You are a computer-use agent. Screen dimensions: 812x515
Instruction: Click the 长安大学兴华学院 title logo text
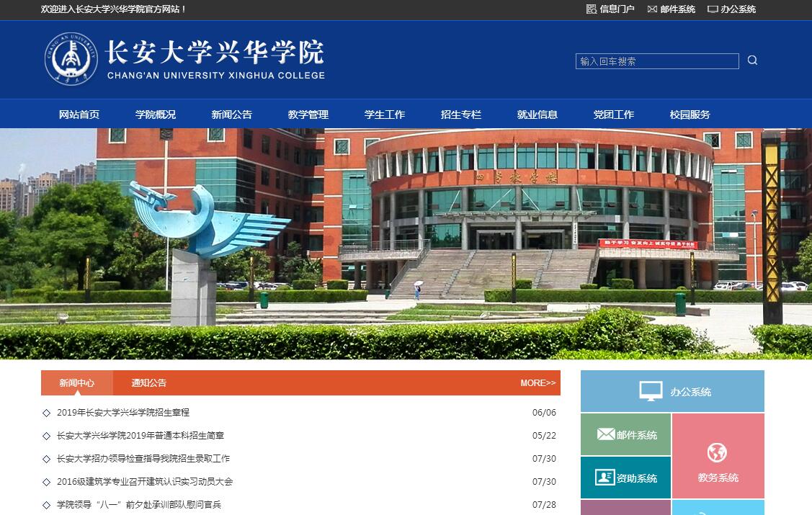pos(215,52)
